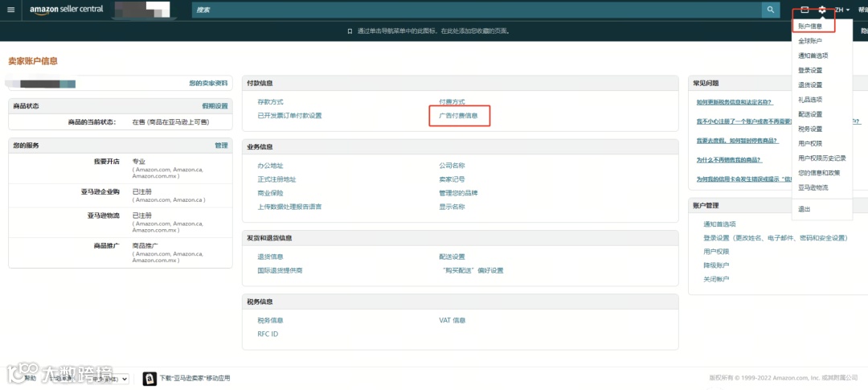This screenshot has width=868, height=390.
Task: Open 税务信息 link in the tax panel
Action: click(270, 320)
